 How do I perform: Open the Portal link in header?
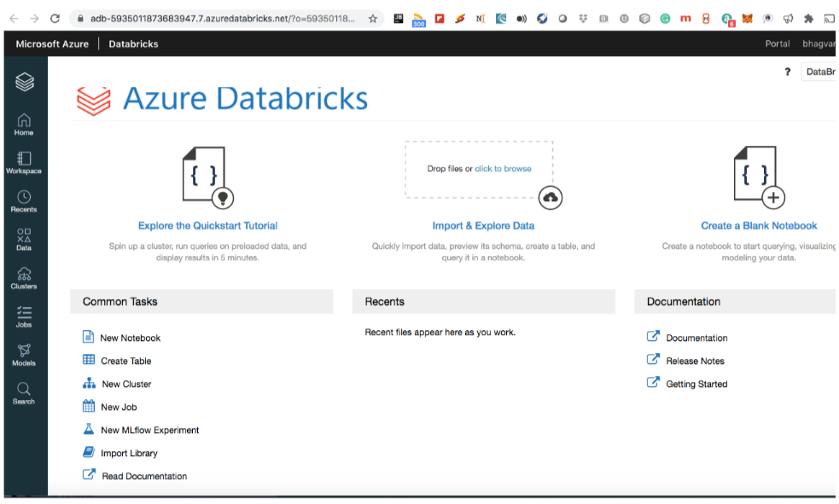[777, 43]
